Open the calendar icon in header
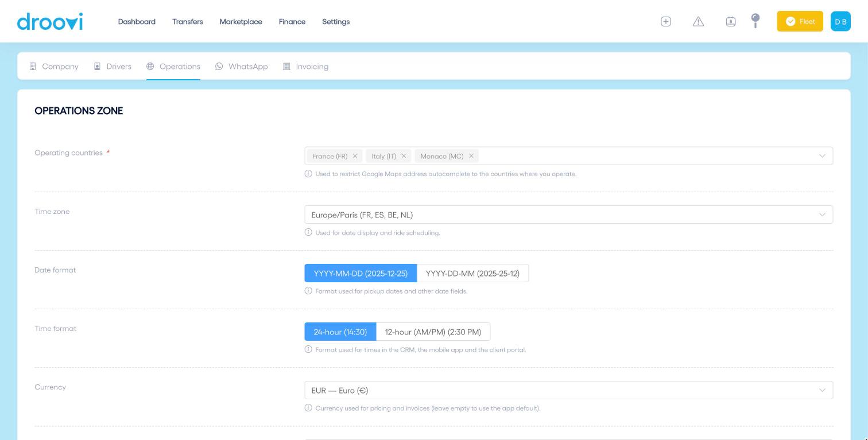The height and width of the screenshot is (440, 868). 731,21
